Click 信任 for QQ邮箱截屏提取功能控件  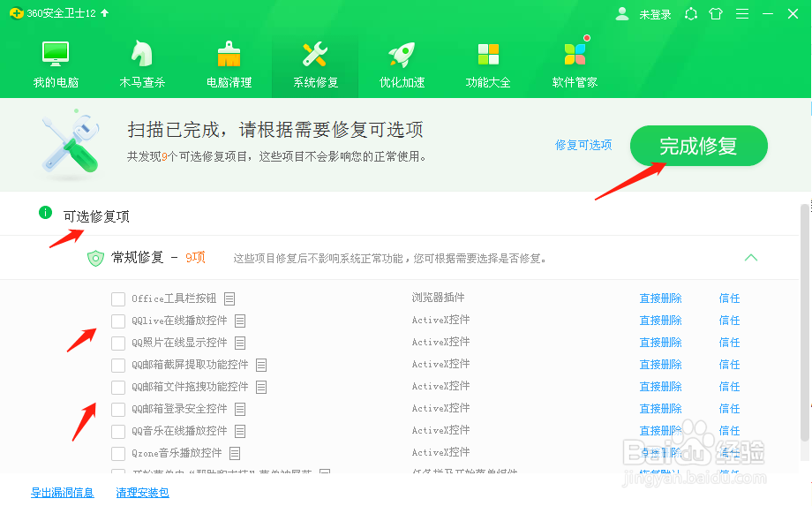pyautogui.click(x=730, y=365)
